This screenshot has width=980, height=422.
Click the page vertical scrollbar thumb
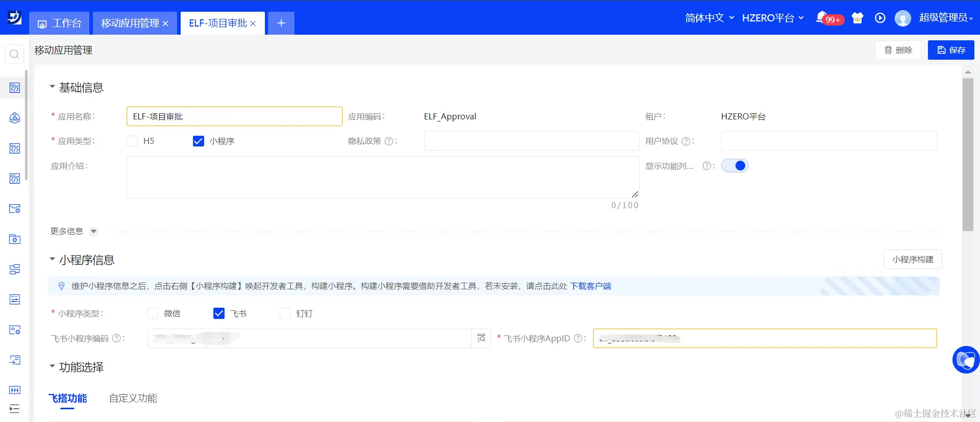coord(968,155)
